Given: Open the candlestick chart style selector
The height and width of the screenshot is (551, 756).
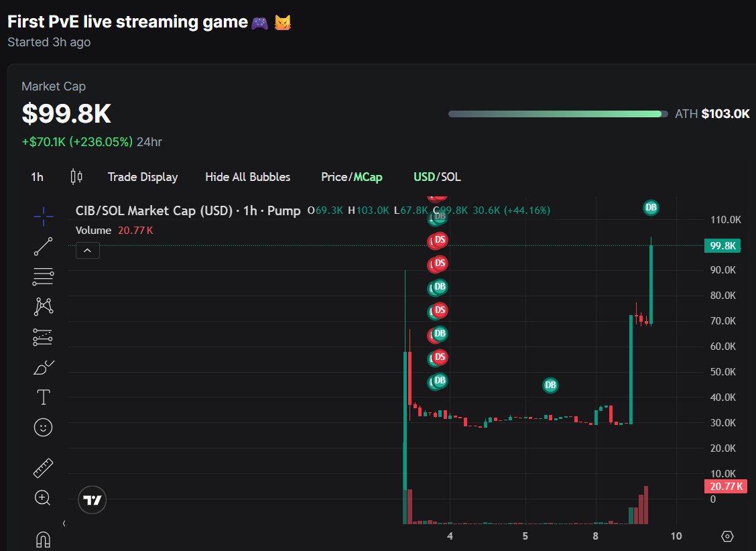Looking at the screenshot, I should click(x=76, y=177).
